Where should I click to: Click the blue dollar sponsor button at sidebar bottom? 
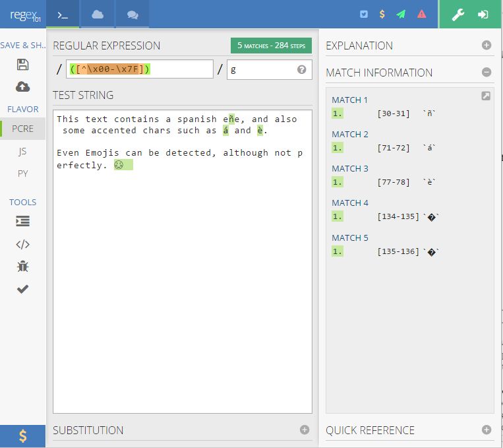coord(22,436)
